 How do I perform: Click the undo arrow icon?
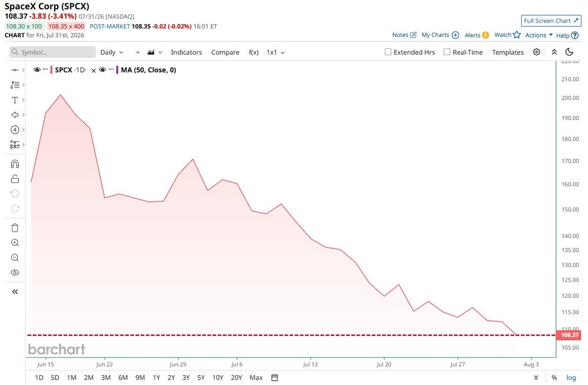(x=15, y=193)
